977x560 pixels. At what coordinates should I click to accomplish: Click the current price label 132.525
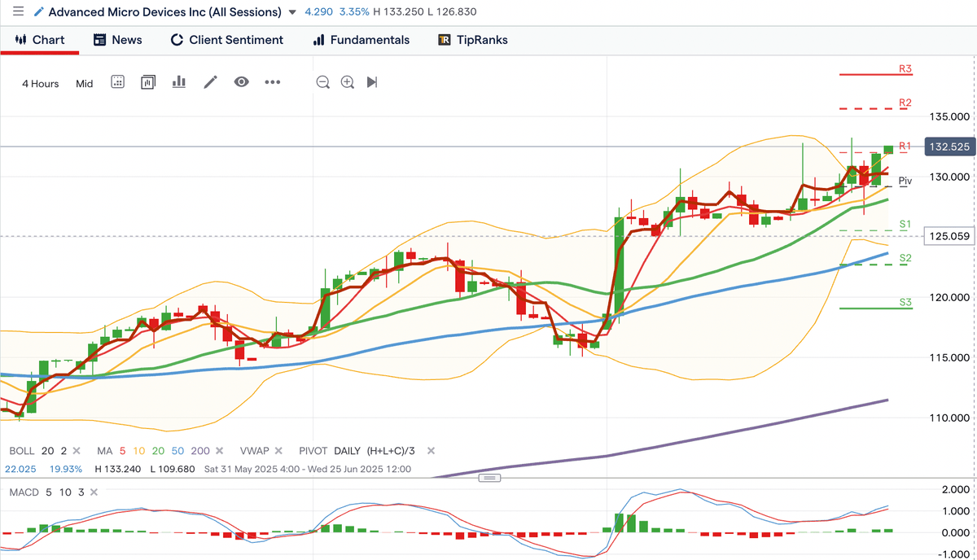(949, 147)
